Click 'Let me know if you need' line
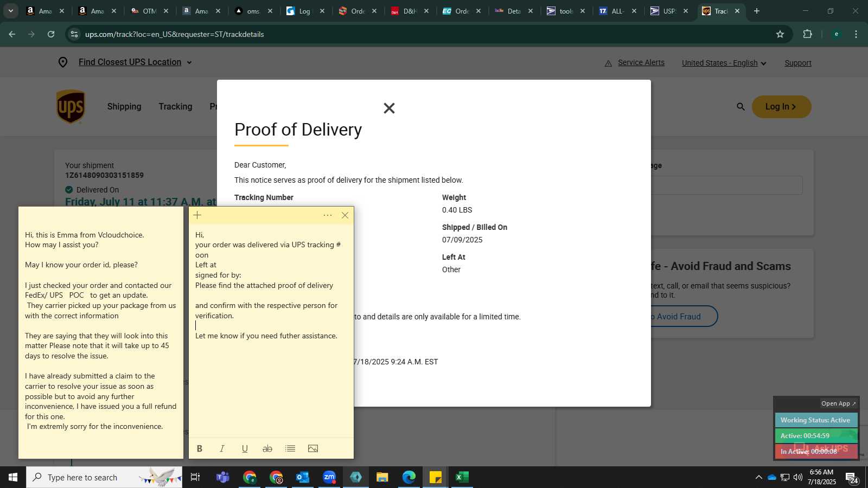 pos(266,336)
